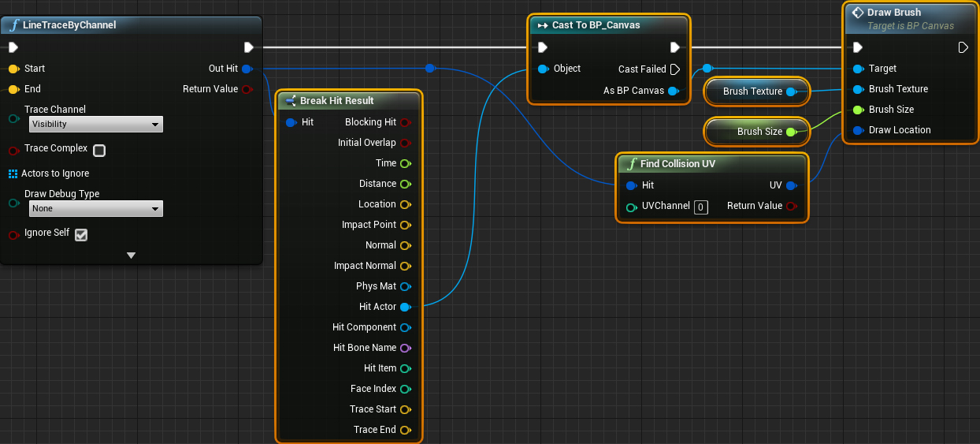Click the Impact Point pin
Screen dimensions: 980x444
click(x=405, y=225)
